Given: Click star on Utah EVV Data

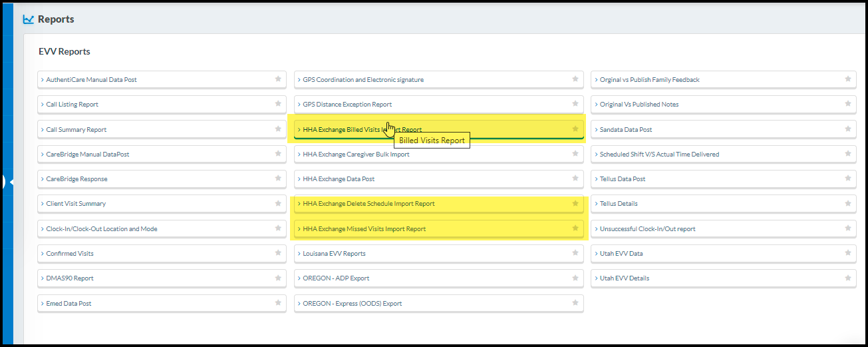Looking at the screenshot, I should [x=848, y=253].
